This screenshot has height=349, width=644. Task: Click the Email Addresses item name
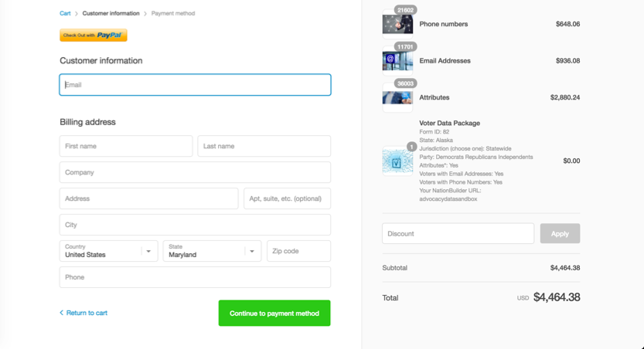click(445, 61)
